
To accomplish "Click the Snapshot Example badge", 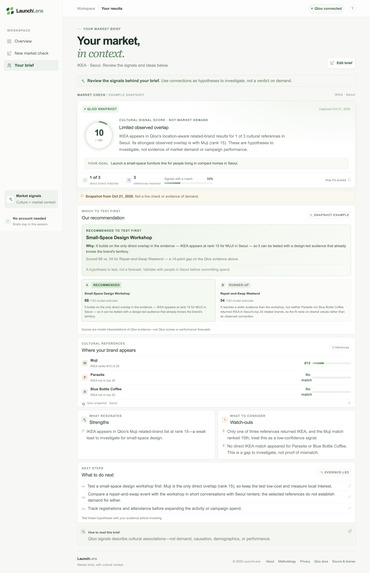I will tap(329, 215).
